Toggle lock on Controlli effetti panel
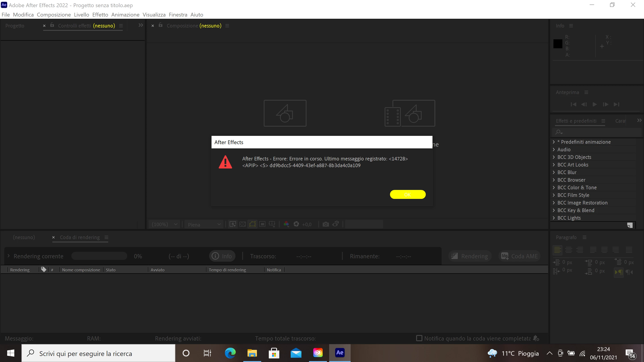644x362 pixels. click(x=52, y=25)
